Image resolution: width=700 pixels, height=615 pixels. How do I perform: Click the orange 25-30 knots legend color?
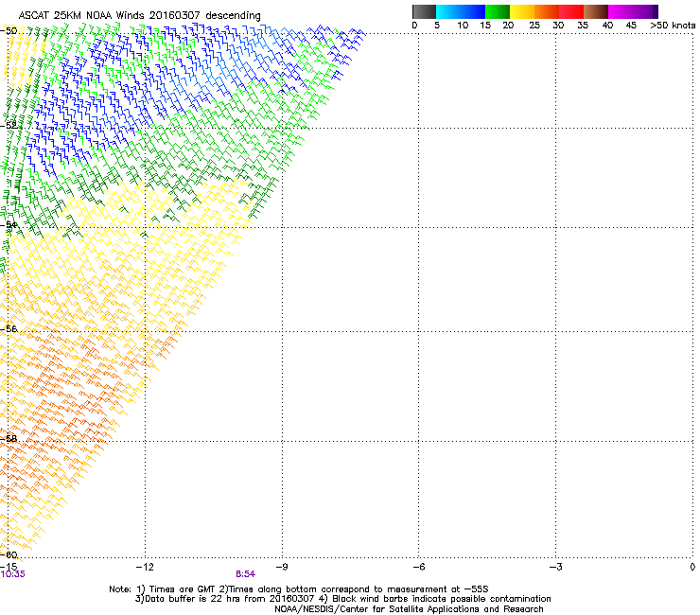tap(547, 11)
